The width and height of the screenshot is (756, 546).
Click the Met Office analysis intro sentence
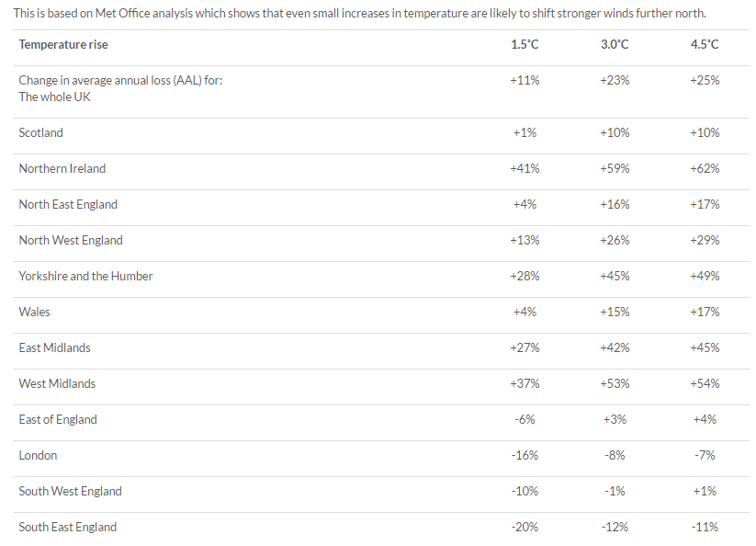click(x=359, y=13)
